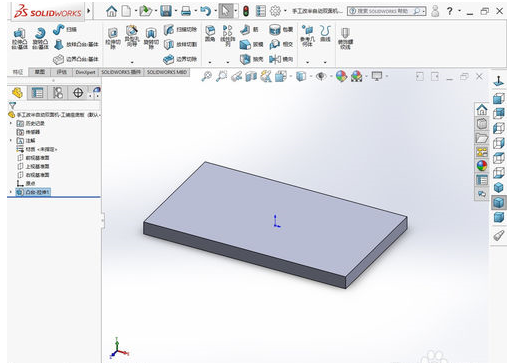Toggle the Hide/Show Items eye icon
The height and width of the screenshot is (363, 524).
[x=321, y=77]
